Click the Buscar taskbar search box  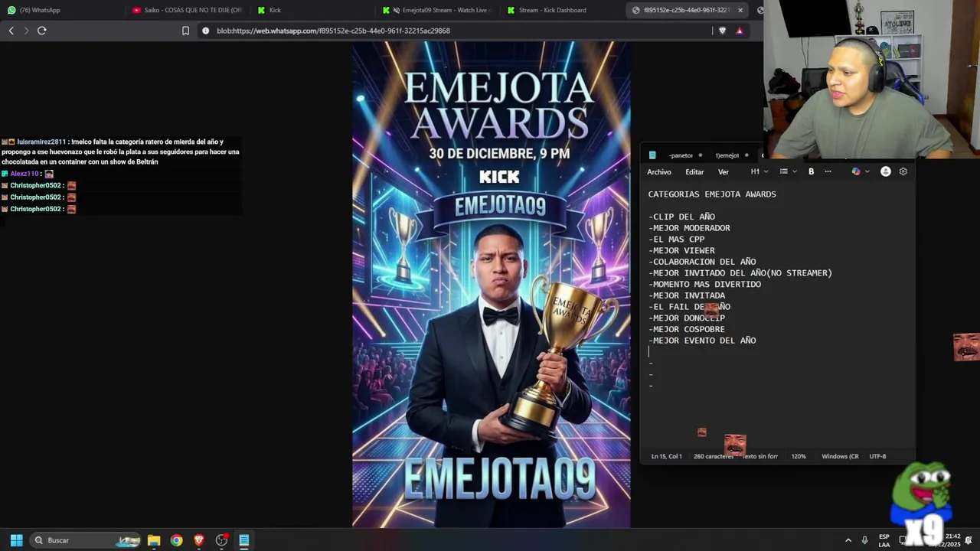[x=87, y=540]
